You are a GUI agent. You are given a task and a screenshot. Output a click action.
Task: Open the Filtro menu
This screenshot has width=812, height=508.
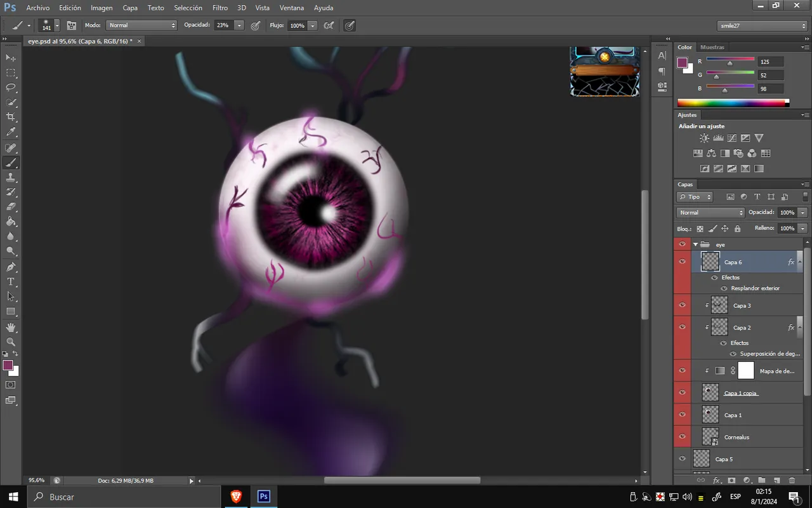point(220,8)
